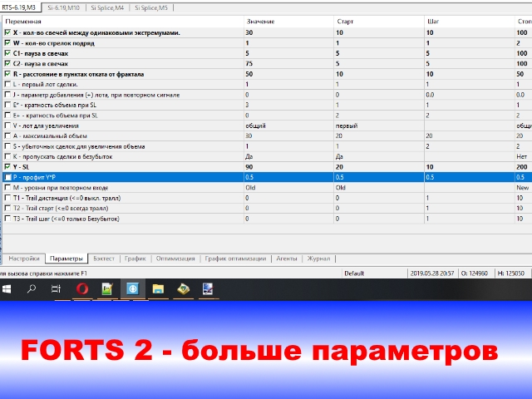Image resolution: width=532 pixels, height=399 pixels.
Task: Open Notepad++ icon in taskbar
Action: tap(107, 289)
